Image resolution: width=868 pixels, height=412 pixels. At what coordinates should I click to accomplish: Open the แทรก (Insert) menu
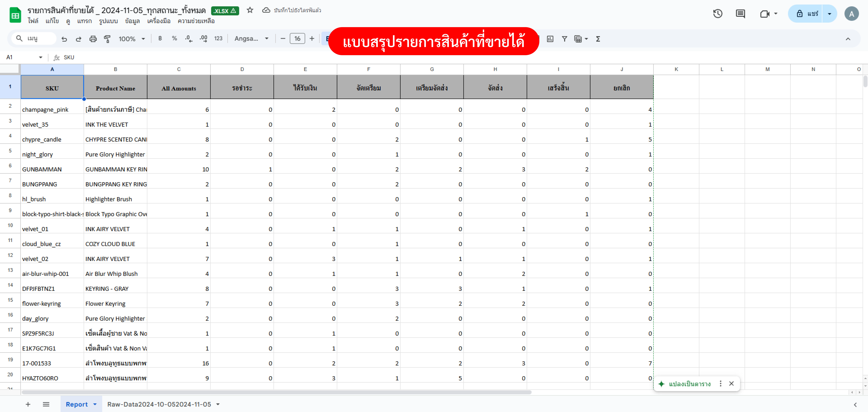84,21
